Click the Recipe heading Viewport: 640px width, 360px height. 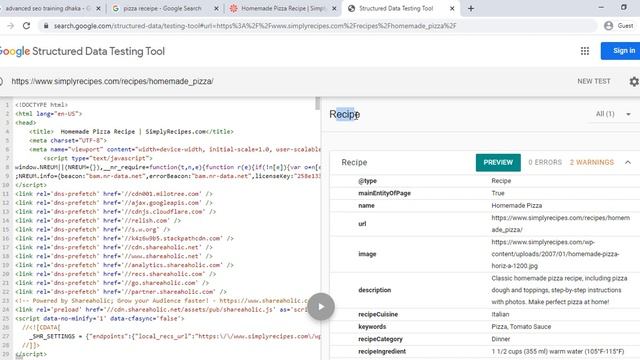click(344, 114)
